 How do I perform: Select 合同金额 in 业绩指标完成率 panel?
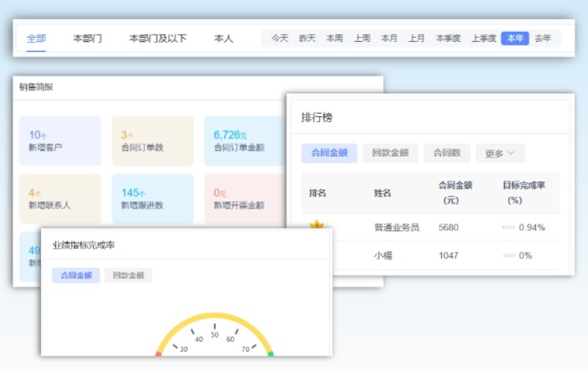(x=76, y=276)
